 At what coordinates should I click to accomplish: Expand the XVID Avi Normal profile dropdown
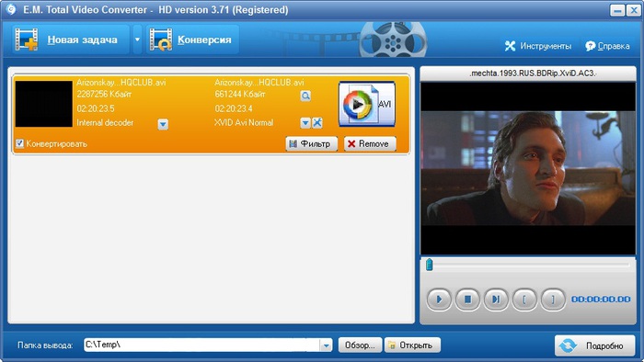point(305,122)
